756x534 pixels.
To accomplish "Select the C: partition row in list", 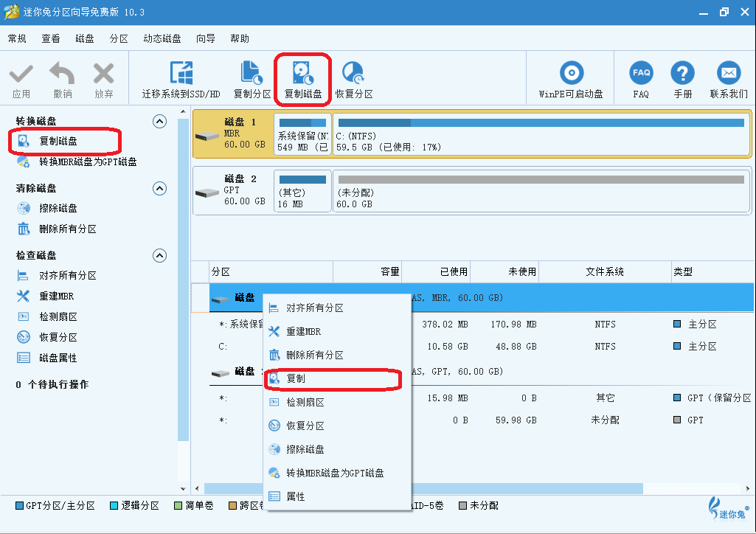I will click(481, 347).
